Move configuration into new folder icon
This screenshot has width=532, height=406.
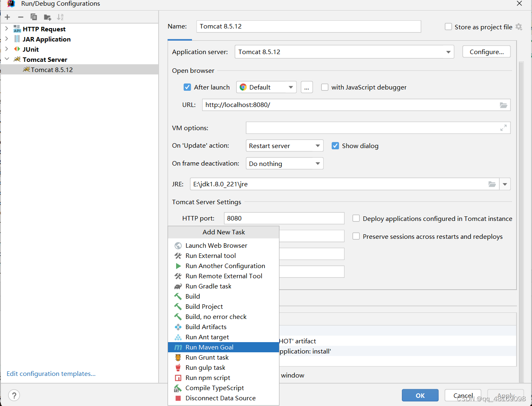coord(48,17)
